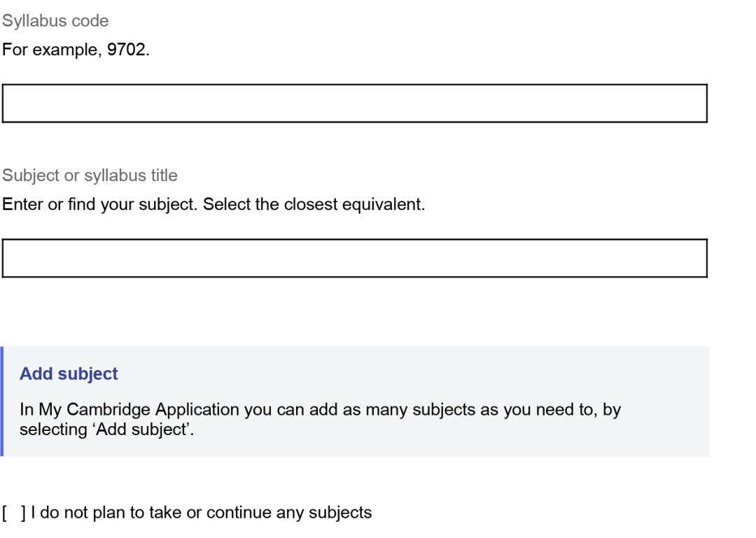Click the Syllabus code input field

click(x=354, y=104)
